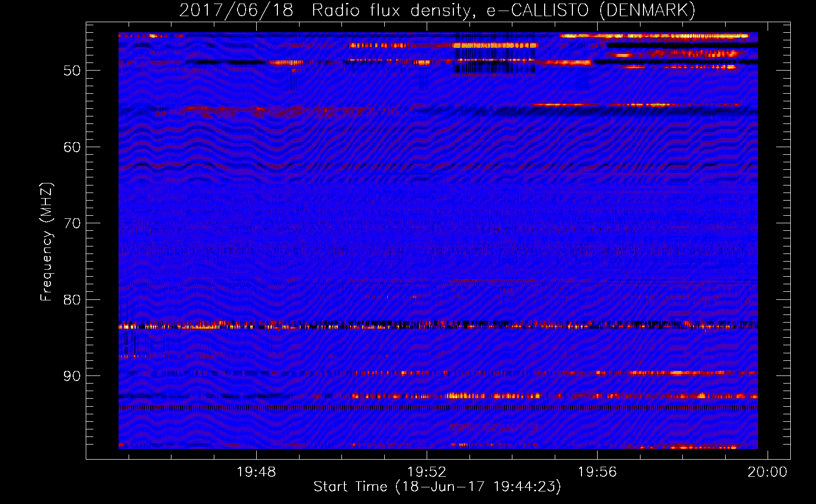
Task: Click the "Frequency (MHZ)" axis label
Action: (46, 242)
